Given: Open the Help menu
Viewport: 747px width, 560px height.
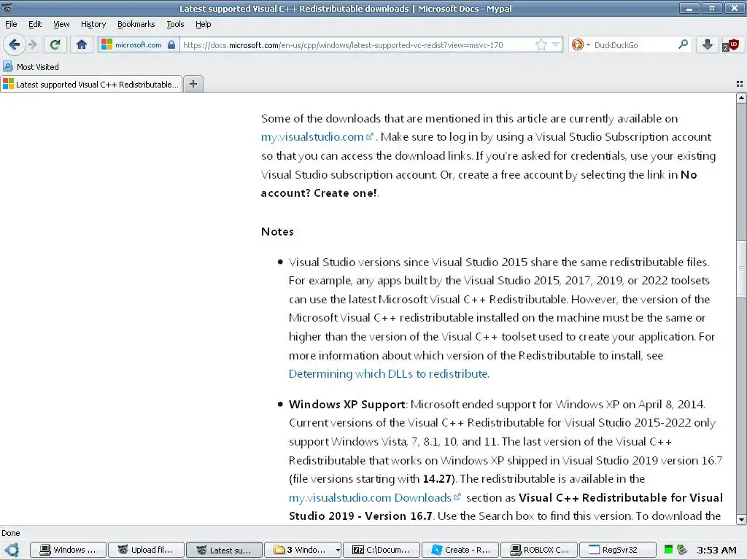Looking at the screenshot, I should [203, 24].
